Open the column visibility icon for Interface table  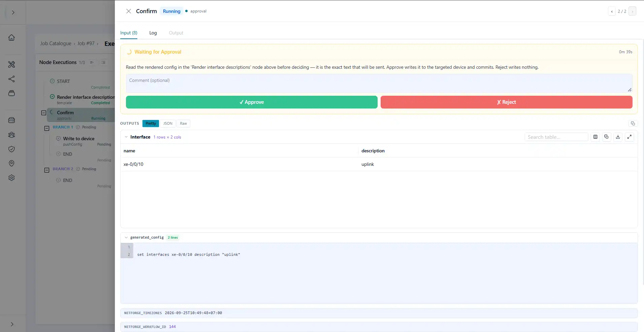pos(595,137)
